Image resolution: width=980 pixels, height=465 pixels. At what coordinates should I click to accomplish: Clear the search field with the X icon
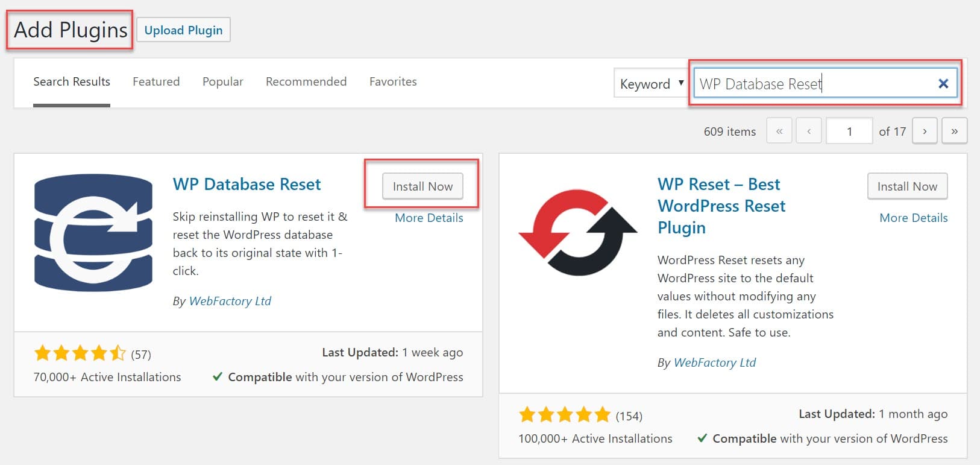(943, 84)
